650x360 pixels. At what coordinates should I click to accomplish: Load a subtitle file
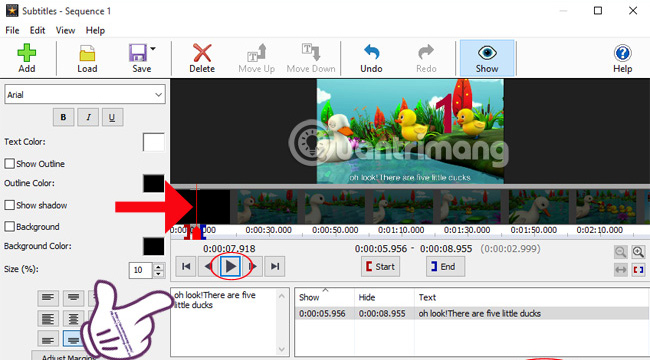coord(87,58)
